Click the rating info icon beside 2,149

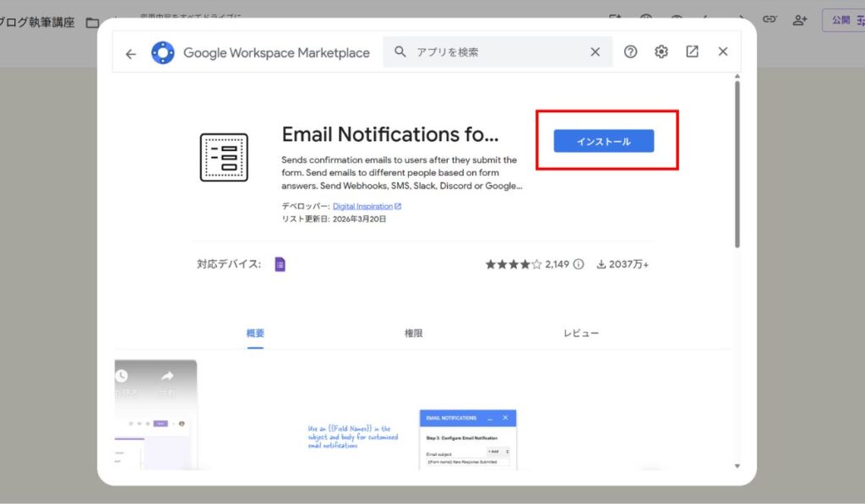tap(579, 264)
